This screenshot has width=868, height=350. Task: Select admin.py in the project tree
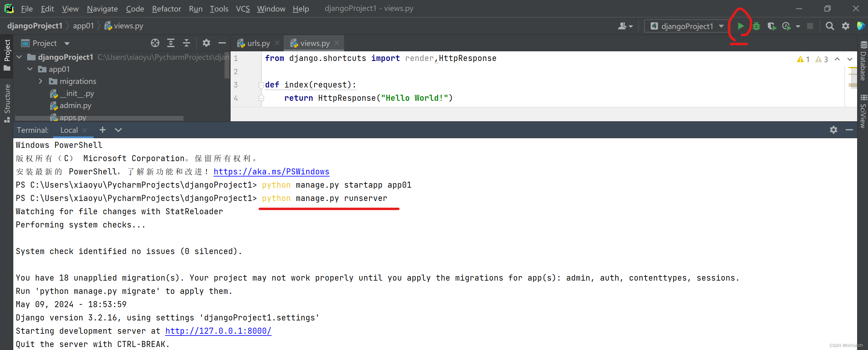[70, 105]
